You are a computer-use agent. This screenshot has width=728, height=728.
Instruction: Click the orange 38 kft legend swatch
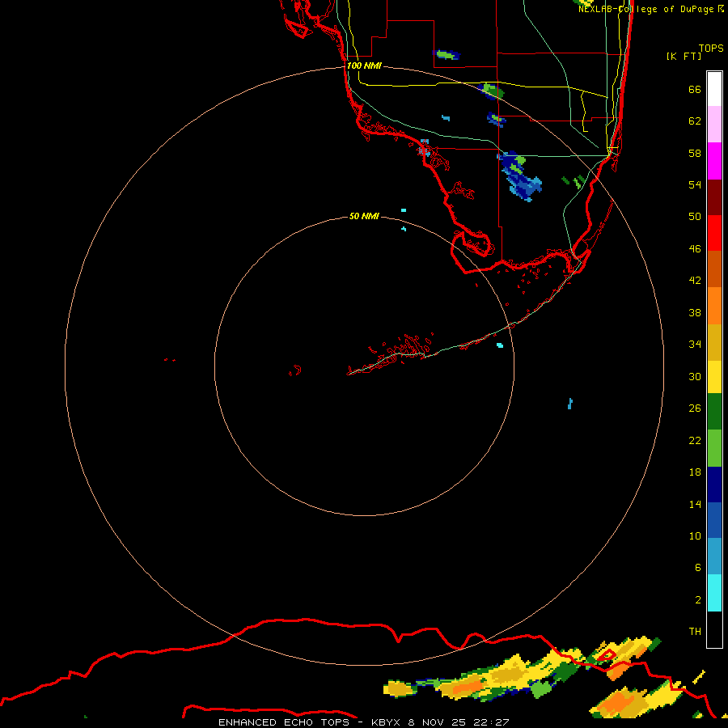point(714,306)
